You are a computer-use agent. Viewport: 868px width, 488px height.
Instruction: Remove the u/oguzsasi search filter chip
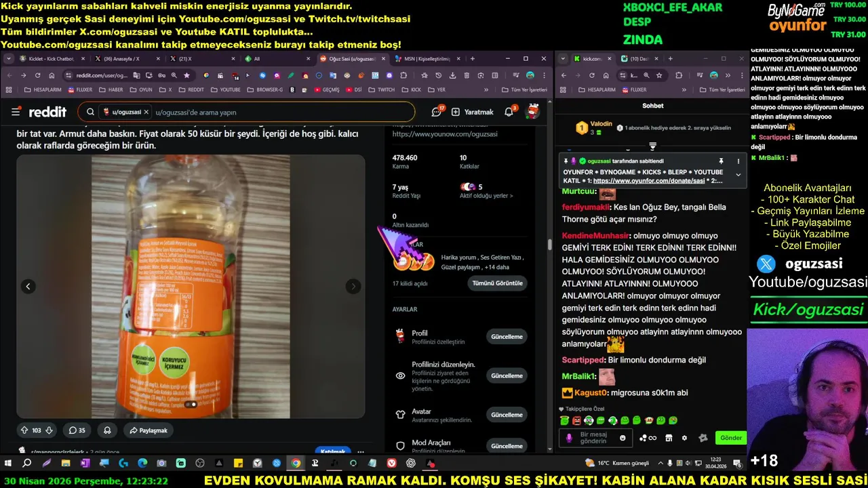146,112
